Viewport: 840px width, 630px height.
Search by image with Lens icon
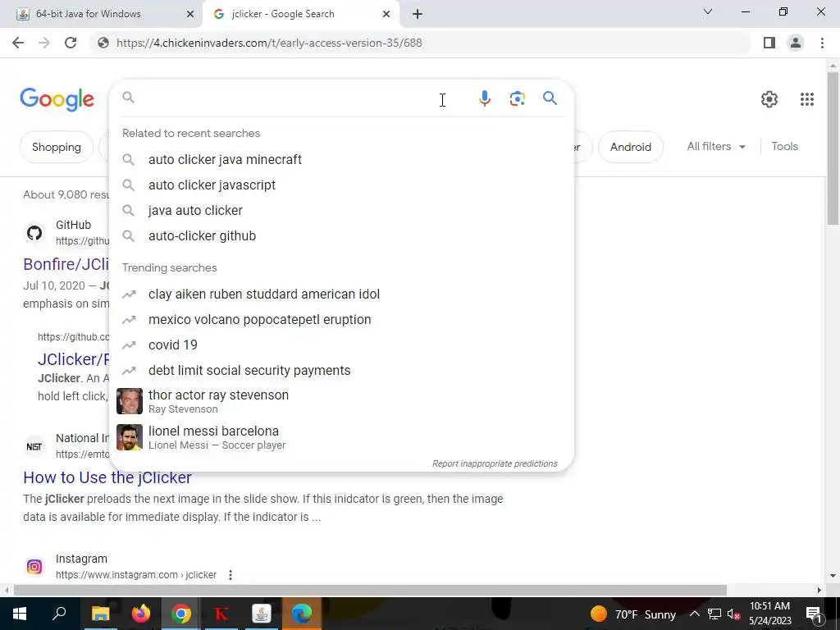pos(517,98)
